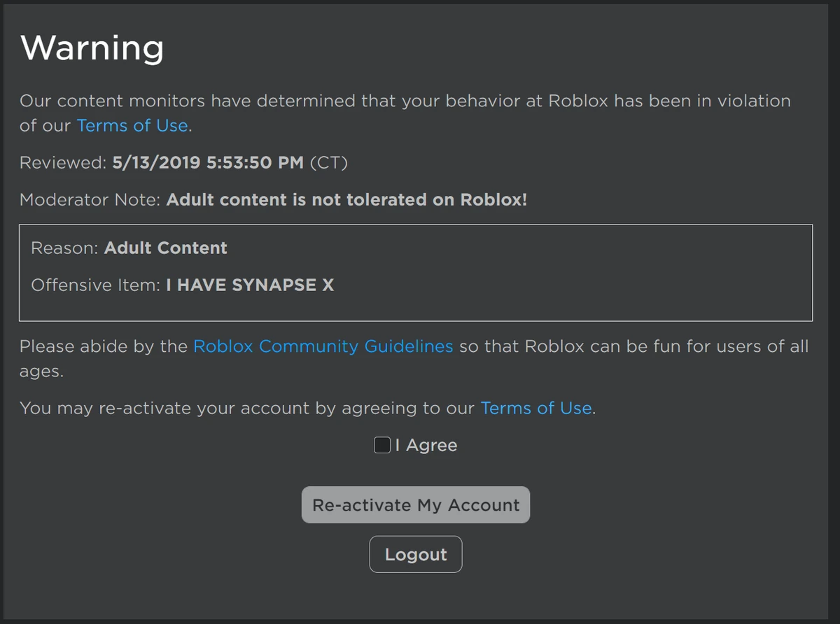Check the I Agree checkbox
840x624 pixels.
[381, 445]
